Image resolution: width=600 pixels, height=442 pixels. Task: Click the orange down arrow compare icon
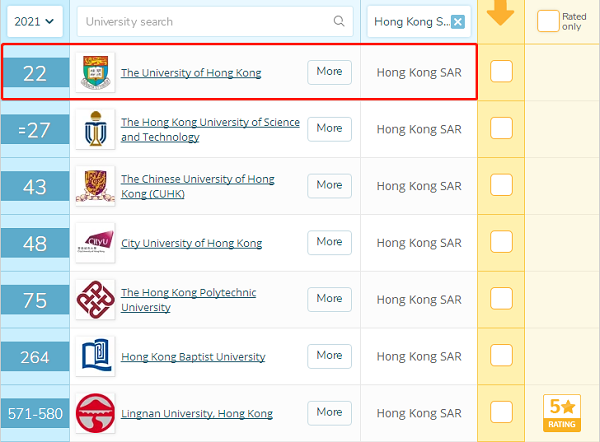tap(501, 13)
